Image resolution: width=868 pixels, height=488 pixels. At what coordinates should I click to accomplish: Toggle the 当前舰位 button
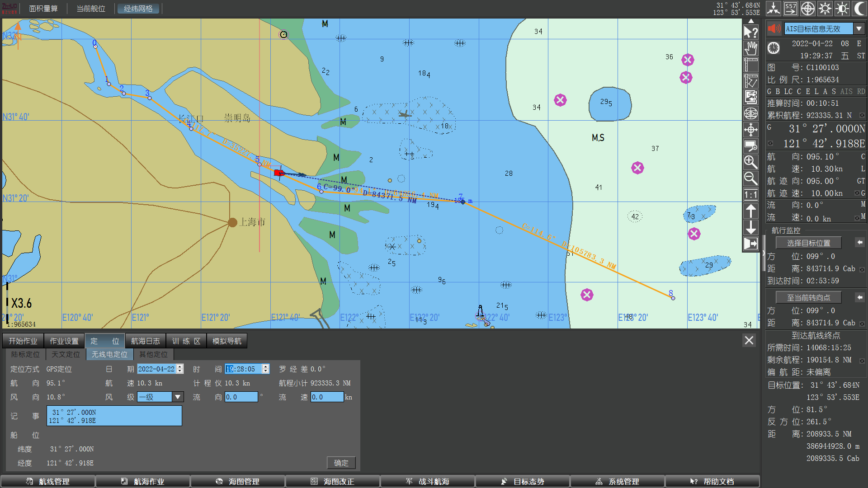(91, 9)
